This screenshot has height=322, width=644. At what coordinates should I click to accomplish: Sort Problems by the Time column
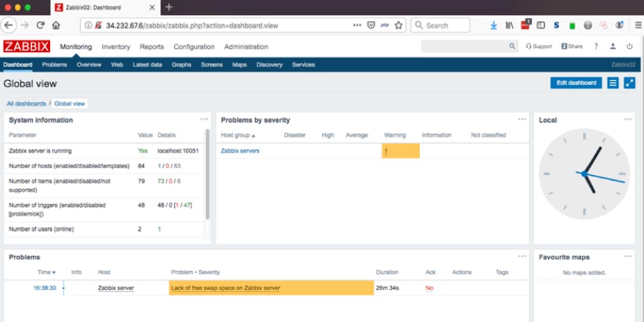point(46,273)
